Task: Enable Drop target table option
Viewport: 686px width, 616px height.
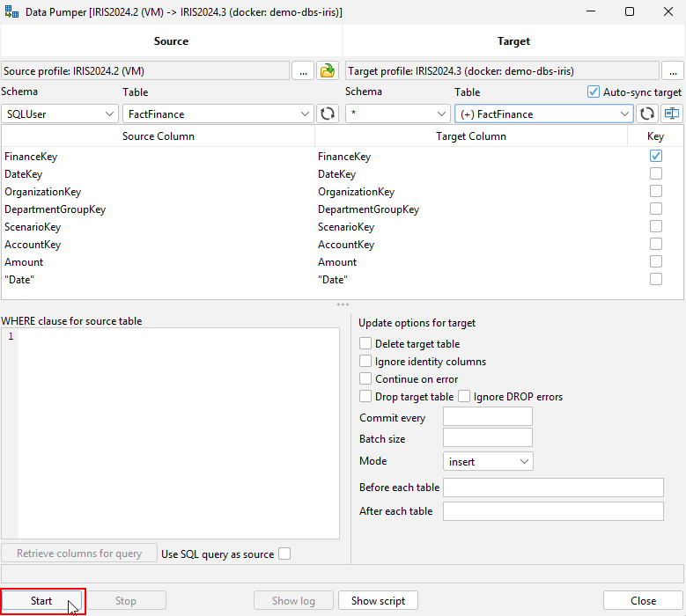Action: click(365, 396)
